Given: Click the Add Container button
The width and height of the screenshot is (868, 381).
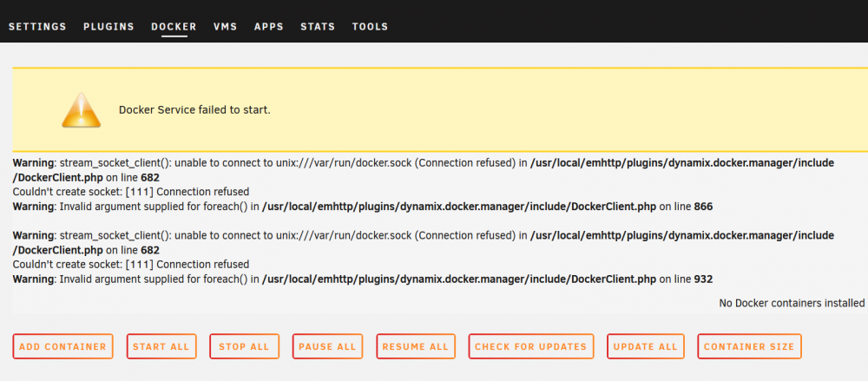Looking at the screenshot, I should pos(62,346).
